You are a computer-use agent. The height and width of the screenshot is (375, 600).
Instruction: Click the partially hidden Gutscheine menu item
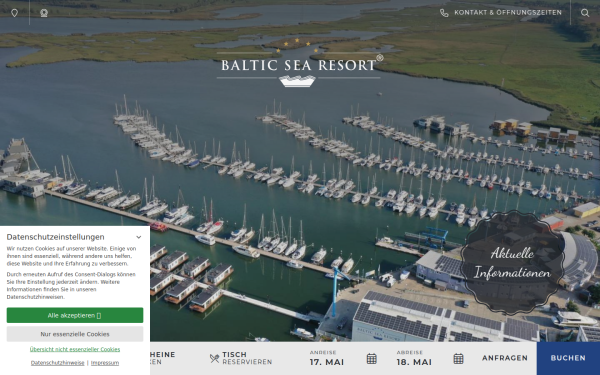click(163, 358)
